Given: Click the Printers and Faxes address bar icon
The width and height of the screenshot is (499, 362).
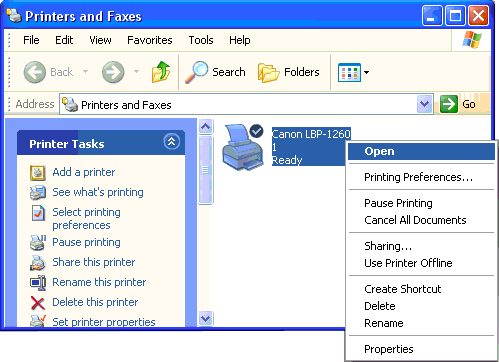Looking at the screenshot, I should click(70, 105).
